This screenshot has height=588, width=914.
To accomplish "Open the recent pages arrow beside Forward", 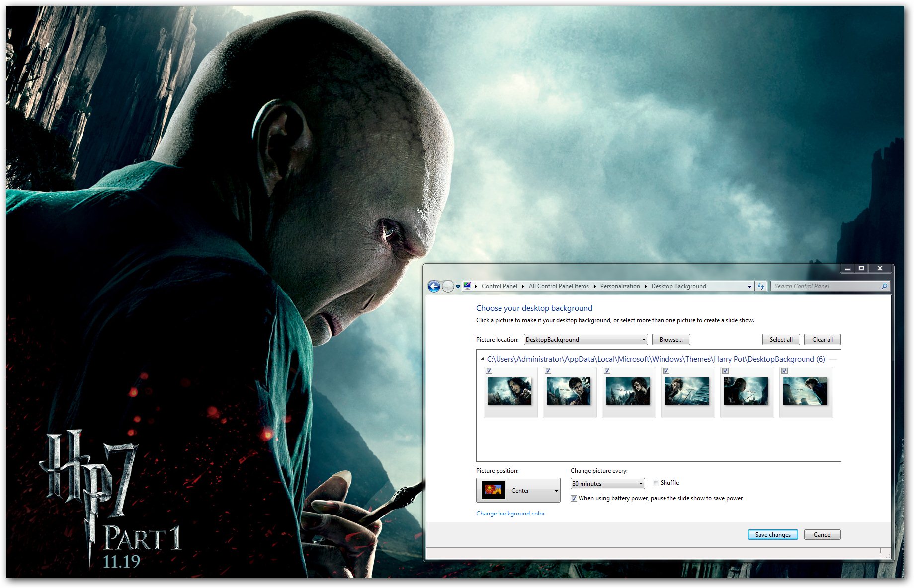I will 458,287.
